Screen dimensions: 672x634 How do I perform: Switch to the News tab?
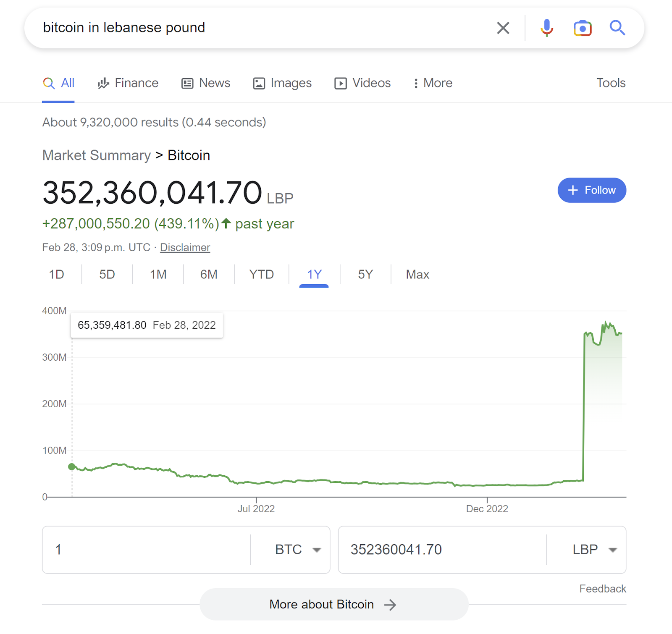pyautogui.click(x=206, y=83)
